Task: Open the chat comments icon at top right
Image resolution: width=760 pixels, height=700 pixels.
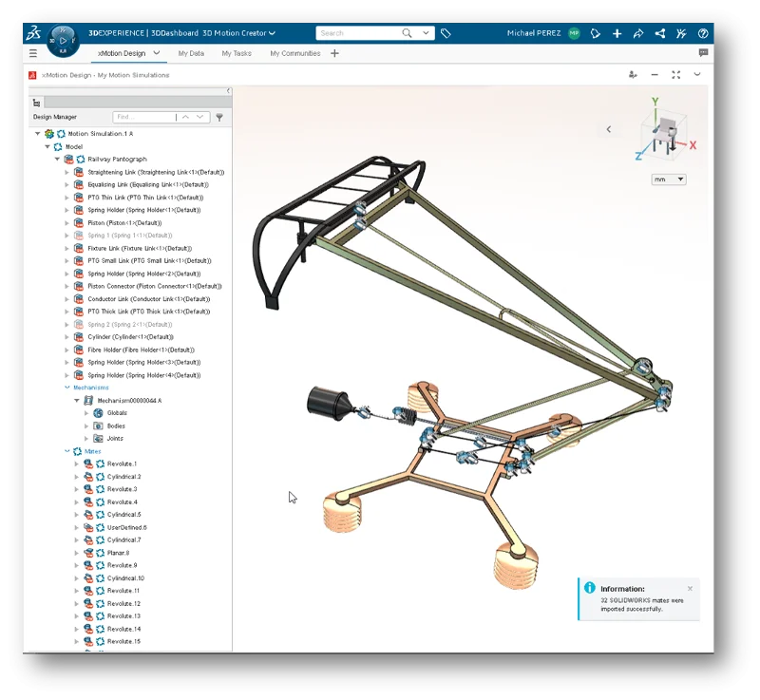Action: [703, 53]
